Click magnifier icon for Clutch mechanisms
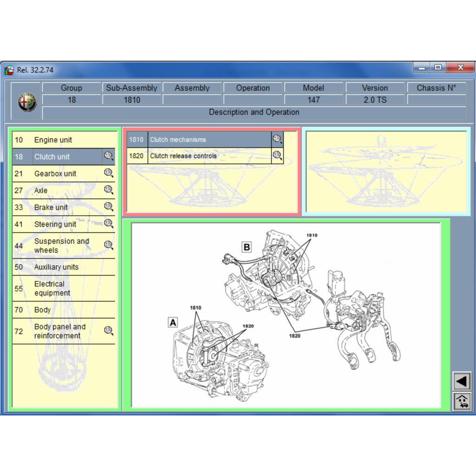Image resolution: width=476 pixels, height=476 pixels. tap(278, 139)
